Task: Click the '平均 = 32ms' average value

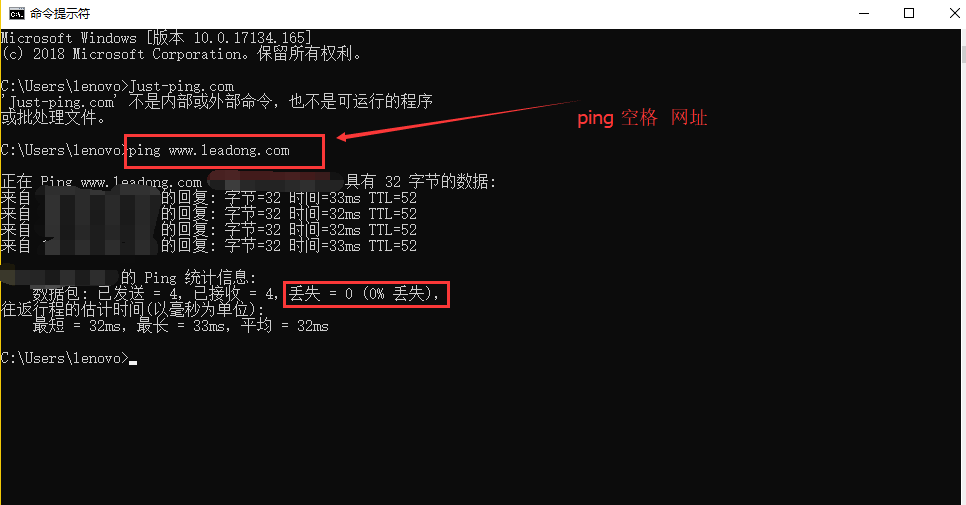Action: click(285, 326)
